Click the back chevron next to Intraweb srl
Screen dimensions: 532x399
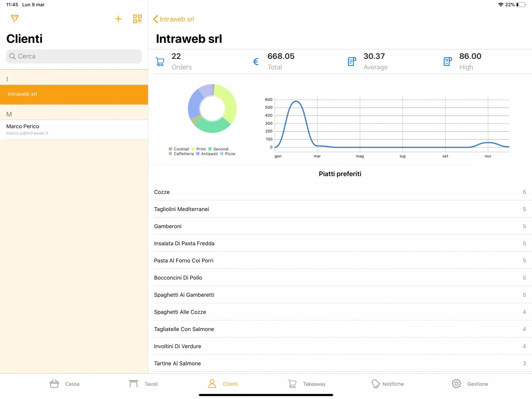pos(155,19)
